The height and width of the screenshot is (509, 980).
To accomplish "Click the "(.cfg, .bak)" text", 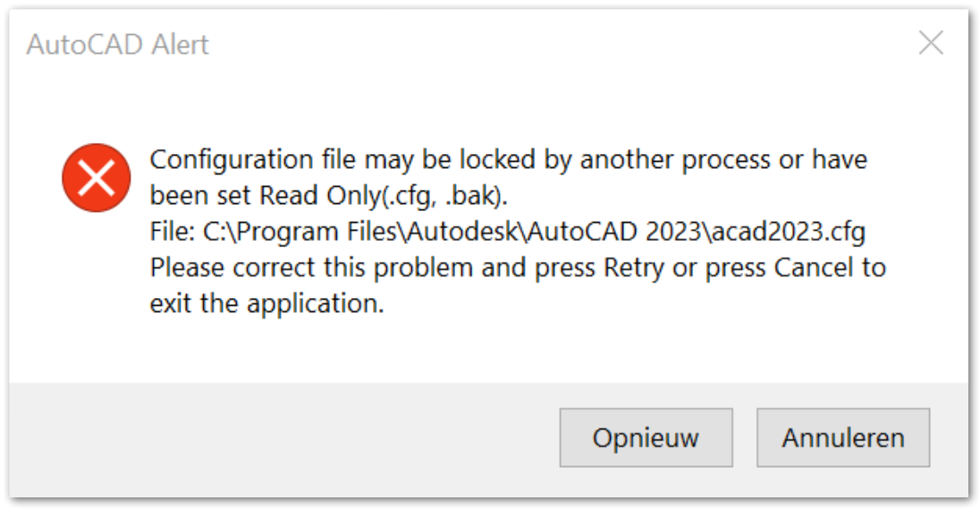I will [x=438, y=196].
